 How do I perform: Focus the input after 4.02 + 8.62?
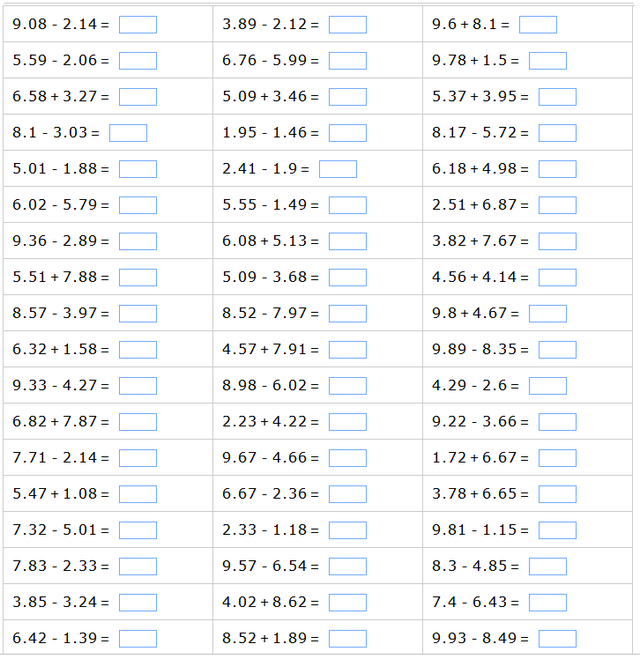pyautogui.click(x=348, y=603)
